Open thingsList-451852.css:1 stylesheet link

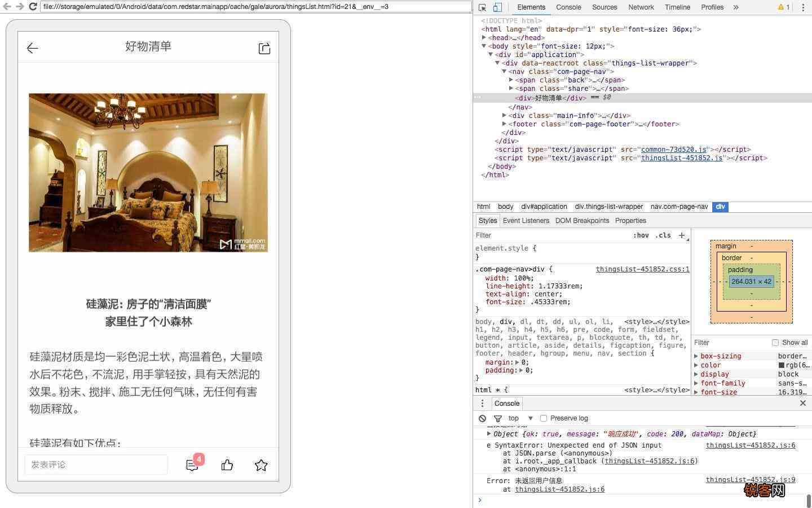click(642, 269)
